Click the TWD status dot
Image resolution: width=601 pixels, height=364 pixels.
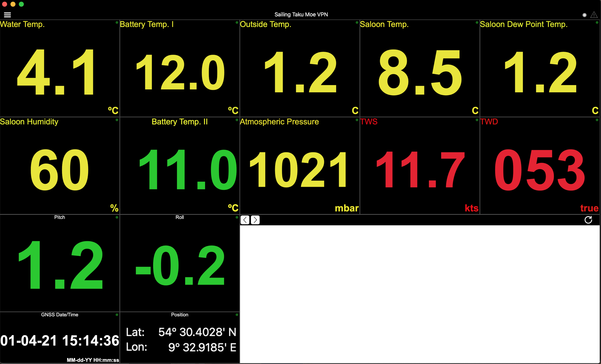coord(597,120)
